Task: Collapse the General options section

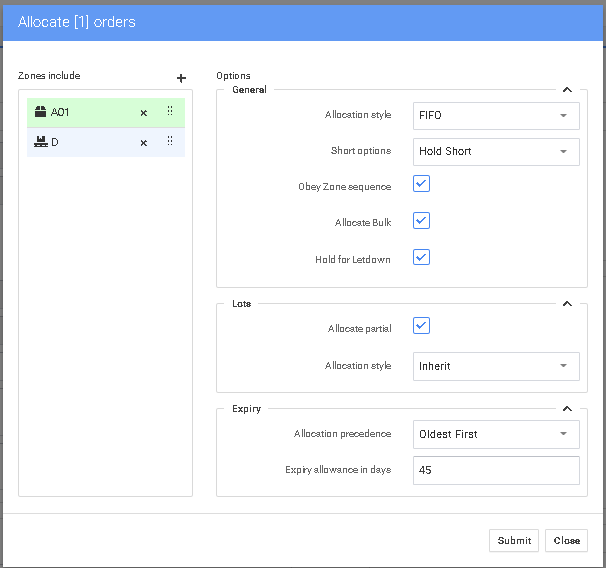Action: pyautogui.click(x=567, y=90)
